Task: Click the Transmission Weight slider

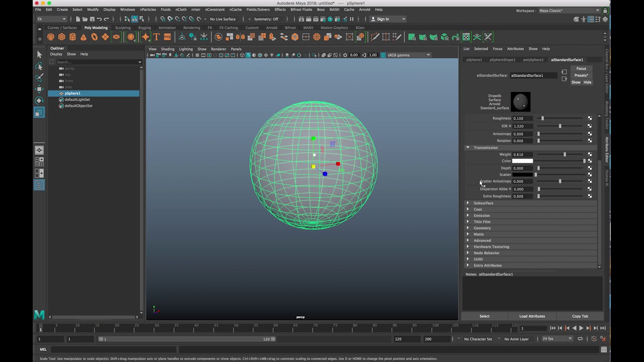Action: [559, 154]
